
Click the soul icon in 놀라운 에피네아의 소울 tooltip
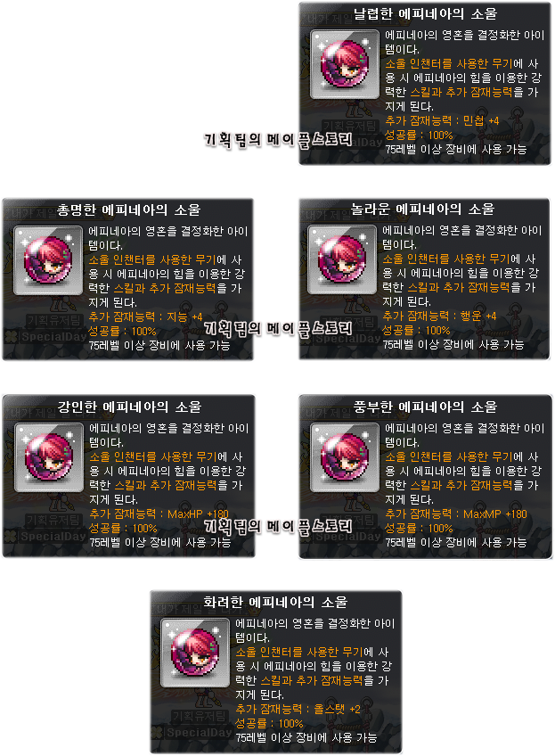(x=342, y=259)
